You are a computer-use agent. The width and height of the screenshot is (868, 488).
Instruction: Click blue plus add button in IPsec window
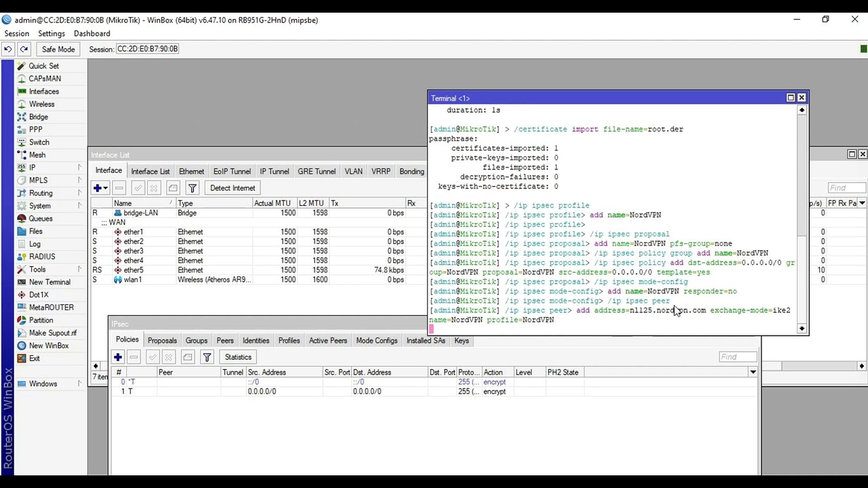tap(118, 357)
